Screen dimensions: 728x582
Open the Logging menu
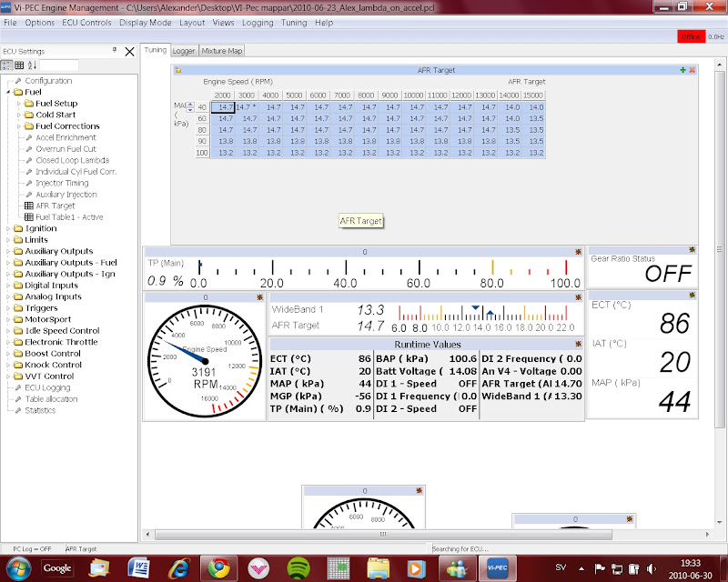[258, 23]
